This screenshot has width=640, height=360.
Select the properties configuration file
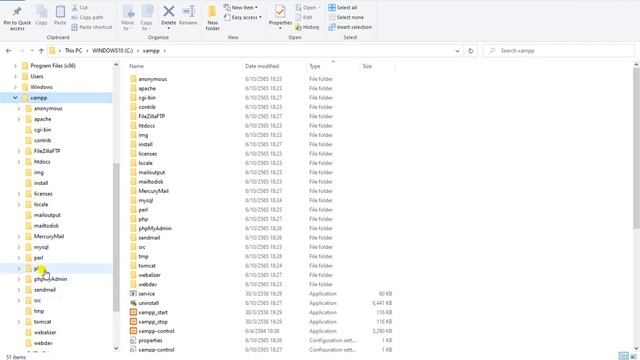150,340
